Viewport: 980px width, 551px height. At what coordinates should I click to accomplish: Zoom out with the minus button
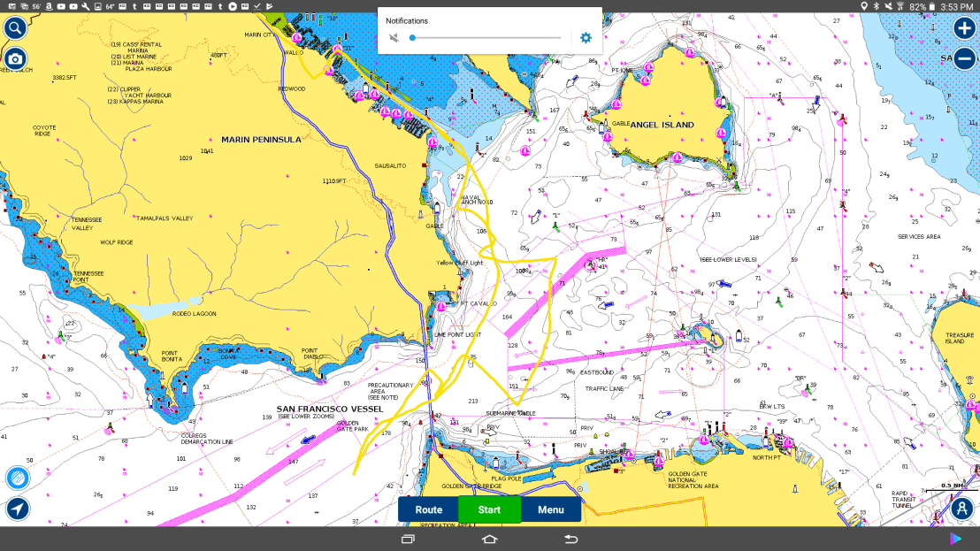964,60
